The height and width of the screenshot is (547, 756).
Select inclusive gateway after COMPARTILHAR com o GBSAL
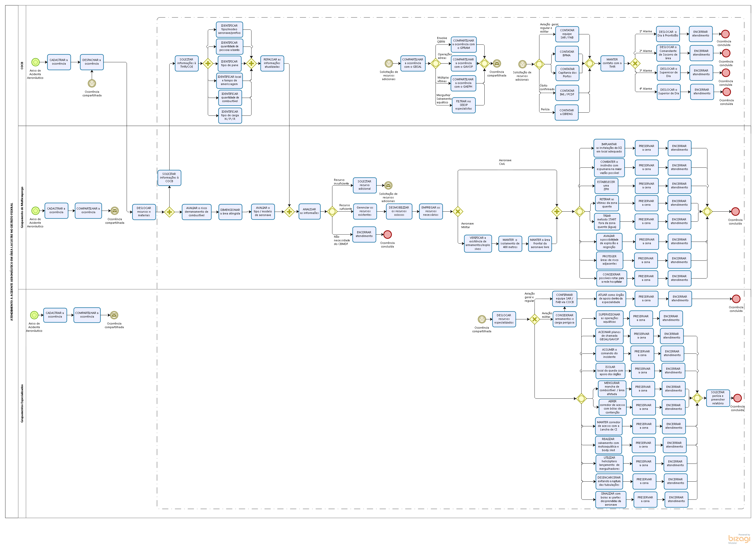(x=436, y=63)
